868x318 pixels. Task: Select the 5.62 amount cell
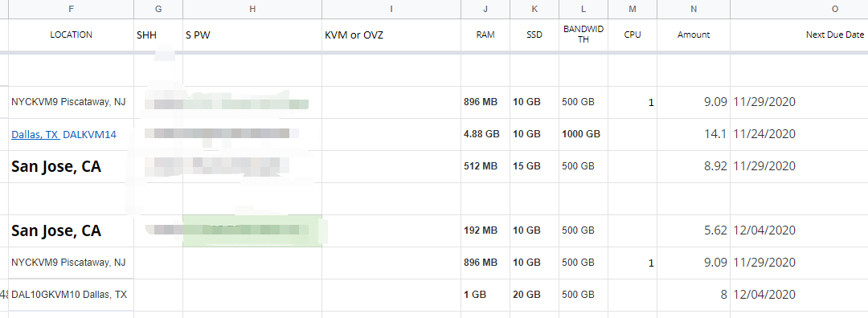[694, 230]
